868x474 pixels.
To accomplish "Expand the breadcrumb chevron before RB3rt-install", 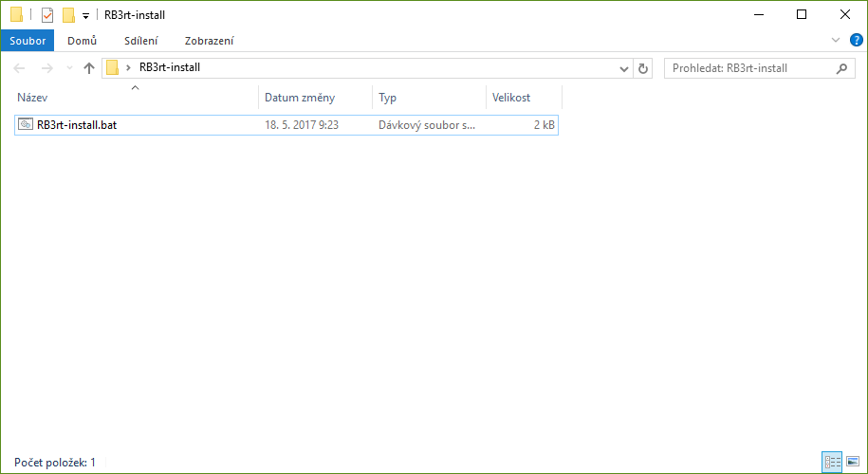I will [128, 68].
